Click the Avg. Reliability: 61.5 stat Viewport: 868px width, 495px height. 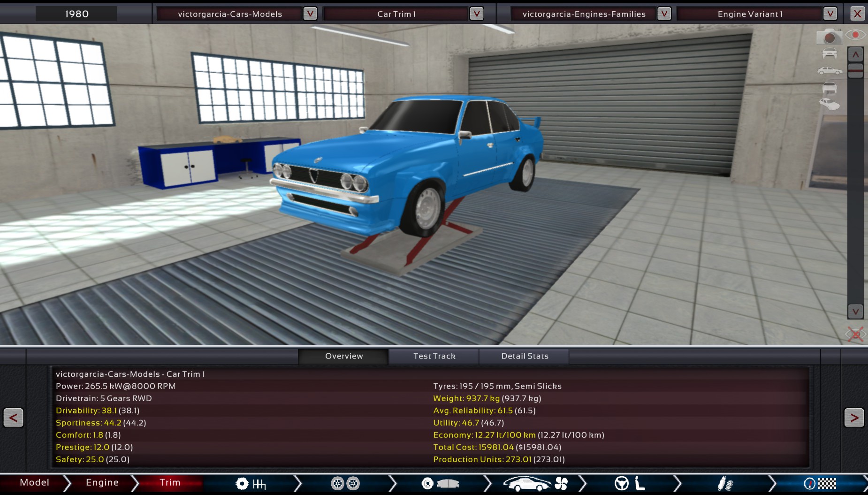[484, 411]
